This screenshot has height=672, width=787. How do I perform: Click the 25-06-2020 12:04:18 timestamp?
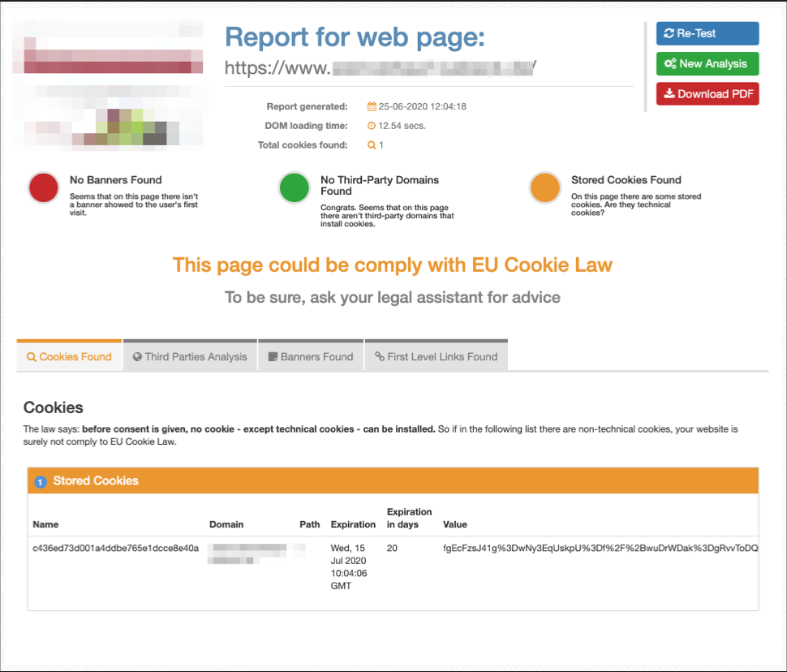tap(422, 106)
